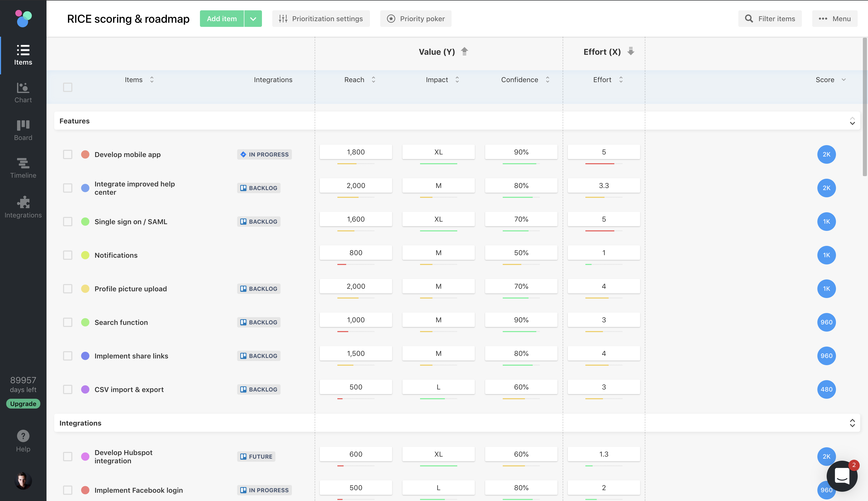Edit the Reach value for Notifications

(355, 252)
